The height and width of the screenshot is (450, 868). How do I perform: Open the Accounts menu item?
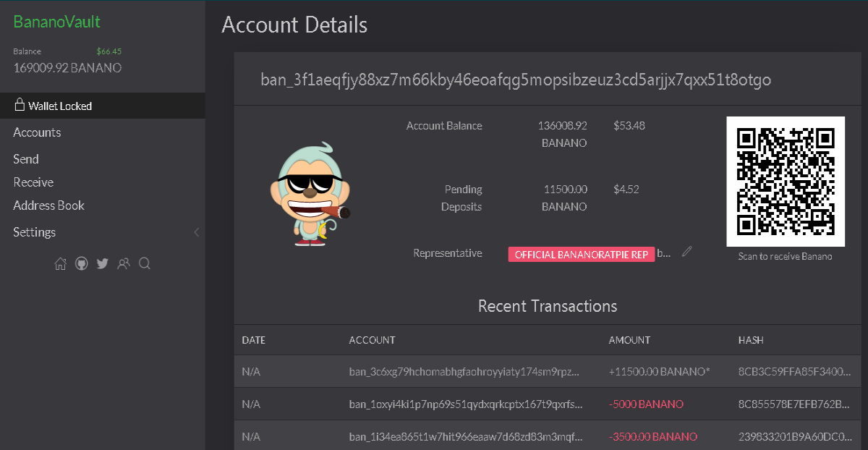[37, 132]
